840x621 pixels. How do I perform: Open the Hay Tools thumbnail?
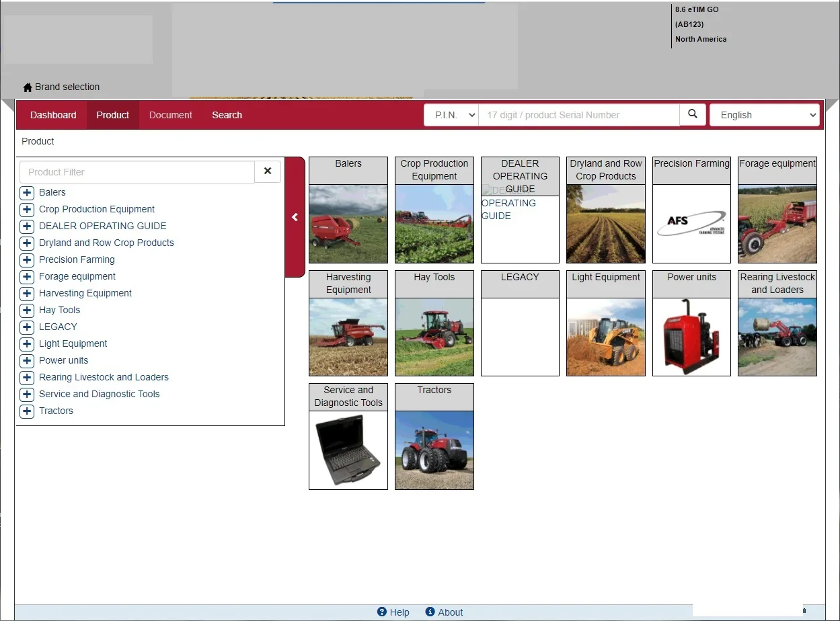point(434,337)
